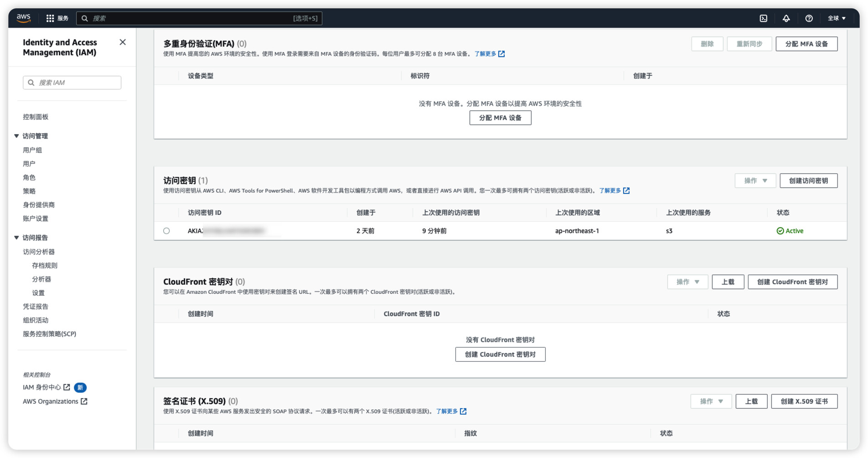The height and width of the screenshot is (458, 868).
Task: Open the services grid menu icon
Action: 50,18
